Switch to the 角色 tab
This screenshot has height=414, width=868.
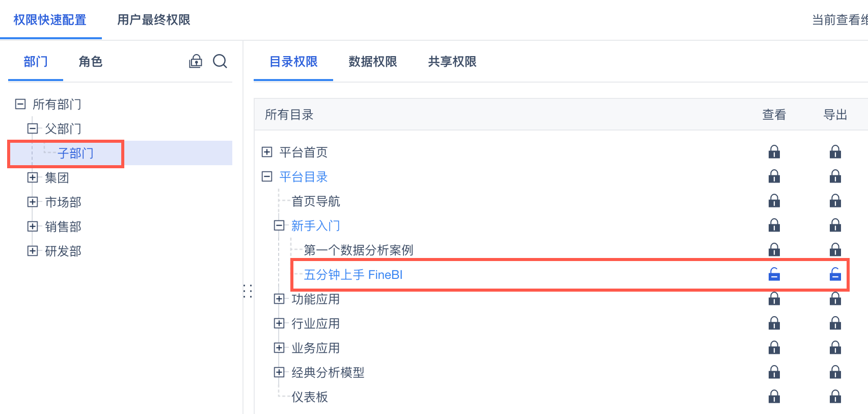tap(91, 62)
